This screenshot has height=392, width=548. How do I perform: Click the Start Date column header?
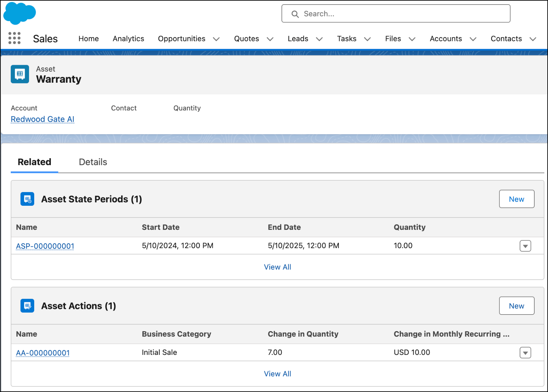(161, 227)
